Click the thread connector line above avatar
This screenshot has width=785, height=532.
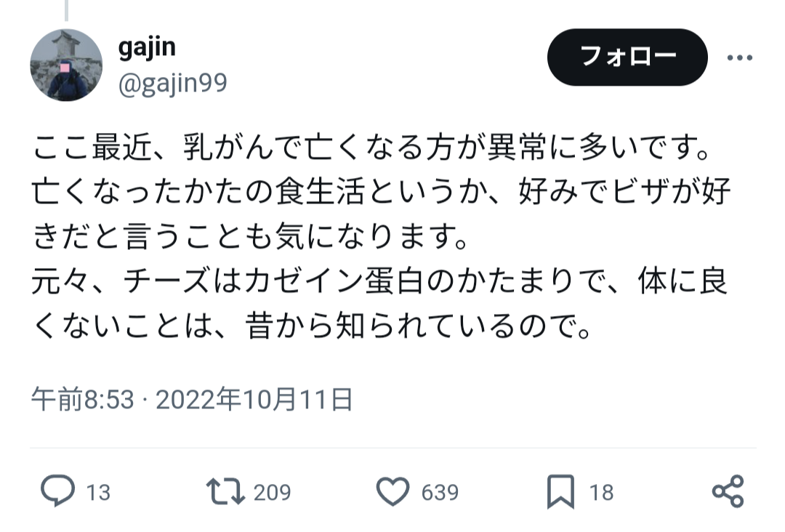click(66, 10)
